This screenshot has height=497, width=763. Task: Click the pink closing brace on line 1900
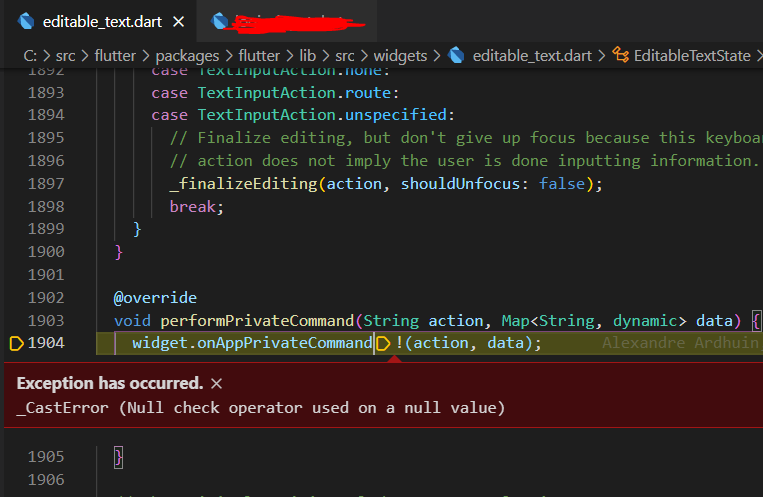pos(118,252)
